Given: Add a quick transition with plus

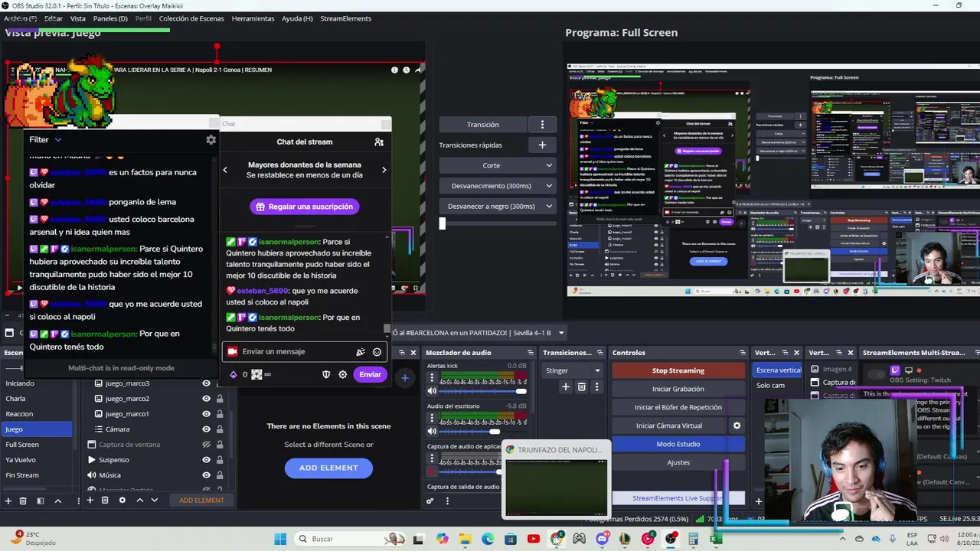Looking at the screenshot, I should (x=542, y=145).
